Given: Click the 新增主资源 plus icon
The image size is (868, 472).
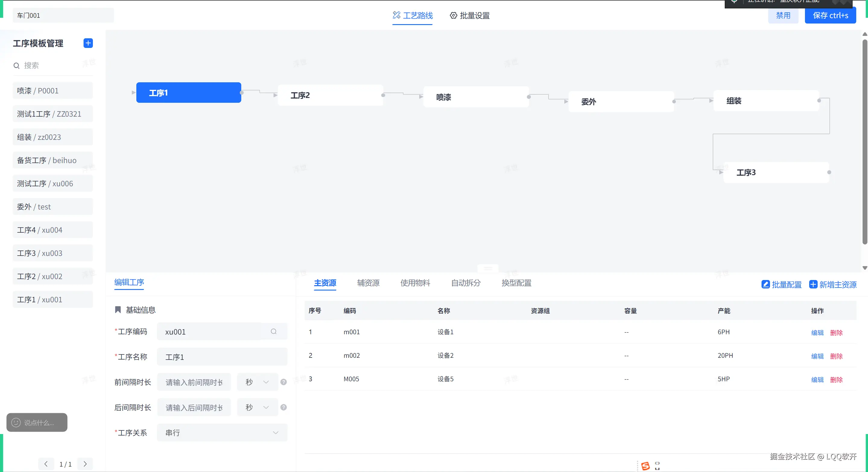Looking at the screenshot, I should [x=813, y=285].
